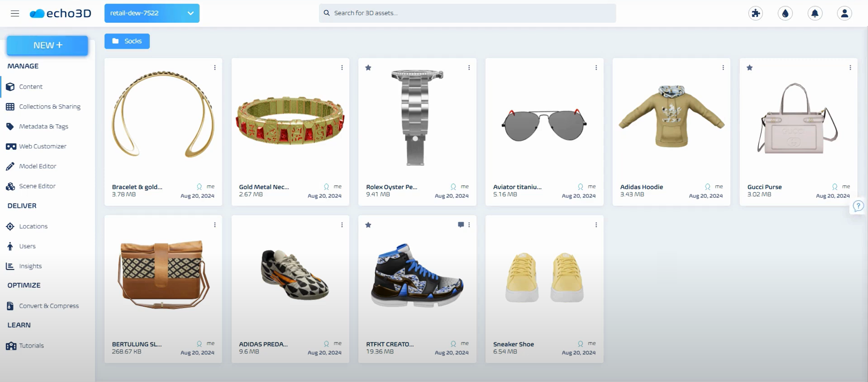Click the echo3D logo
868x382 pixels.
click(x=61, y=13)
